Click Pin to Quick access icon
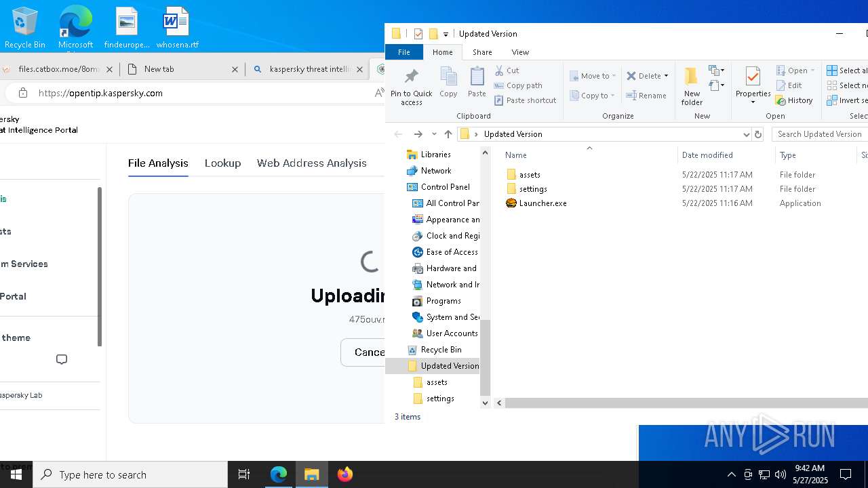Image resolution: width=868 pixels, height=488 pixels. (x=411, y=86)
